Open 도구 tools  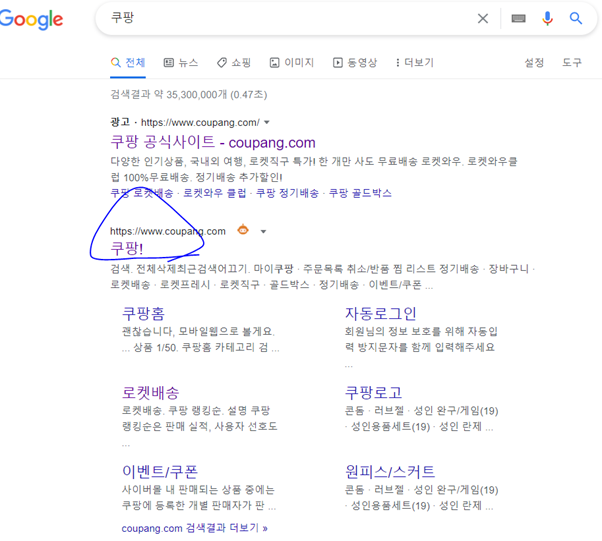572,63
